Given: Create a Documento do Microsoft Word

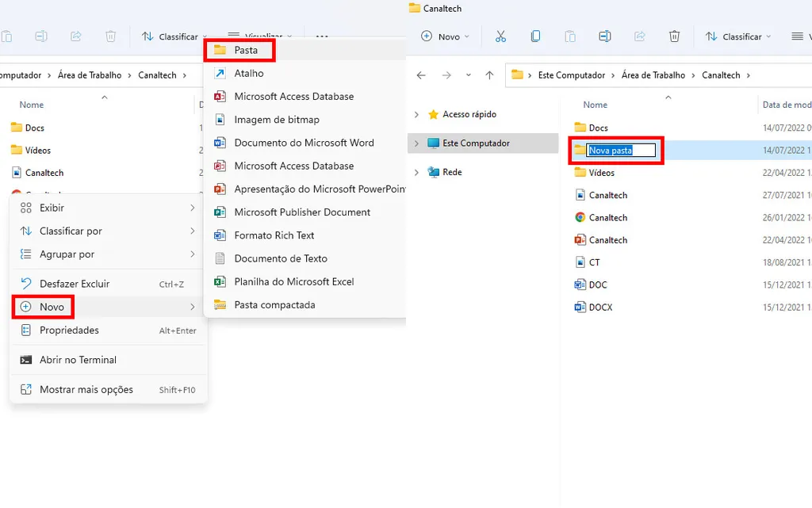Looking at the screenshot, I should [304, 143].
